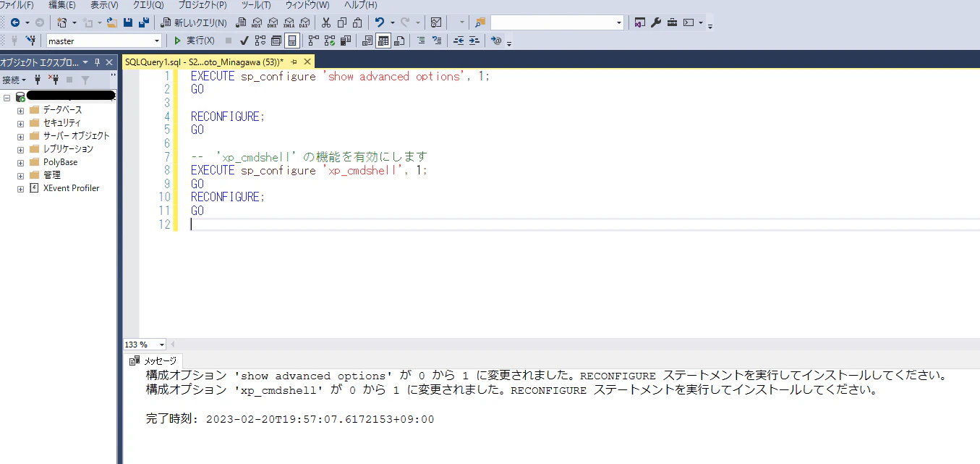Click the Undo arrow icon

point(380,22)
